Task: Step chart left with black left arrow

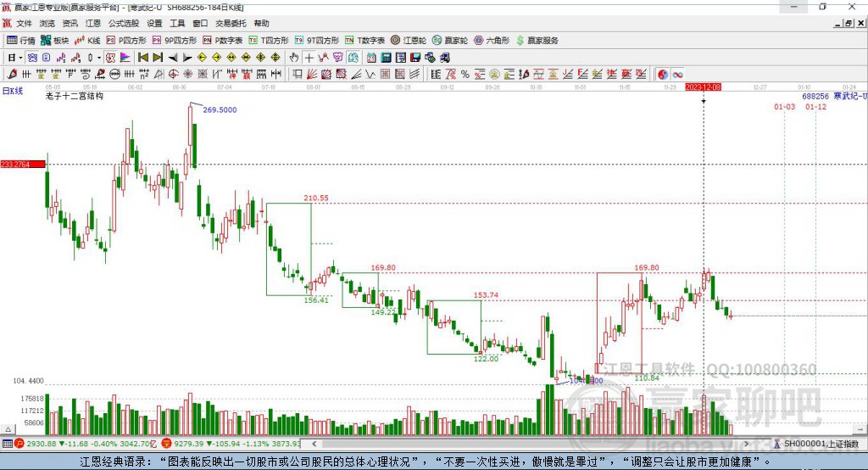Action: click(173, 58)
